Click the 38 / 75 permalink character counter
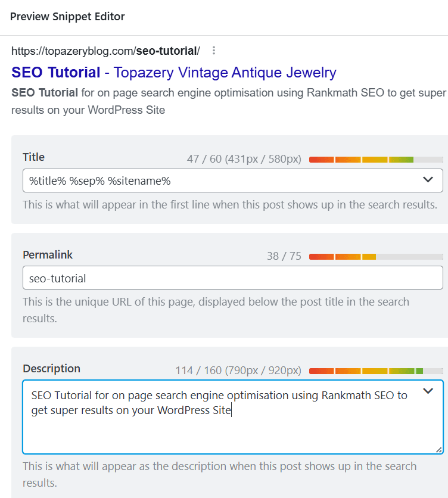Image resolution: width=448 pixels, height=498 pixels. 284,256
